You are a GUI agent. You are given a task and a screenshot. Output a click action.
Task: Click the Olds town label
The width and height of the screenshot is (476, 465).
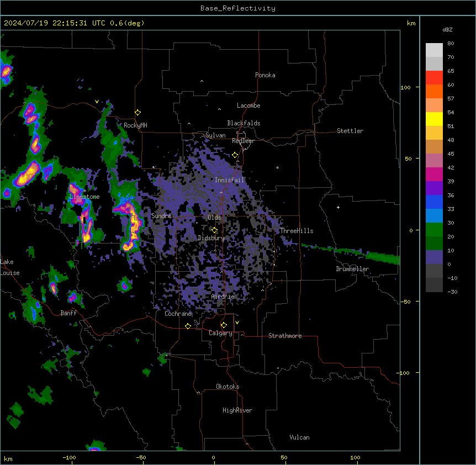coord(214,218)
